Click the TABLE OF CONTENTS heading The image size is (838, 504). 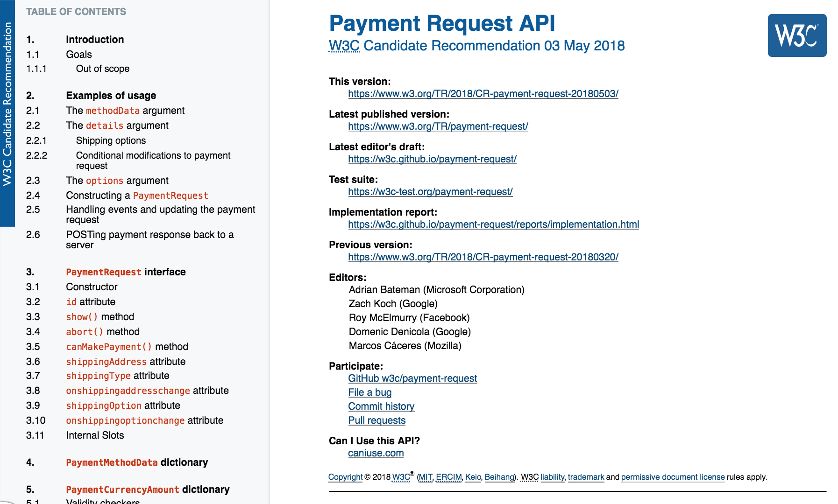[76, 12]
